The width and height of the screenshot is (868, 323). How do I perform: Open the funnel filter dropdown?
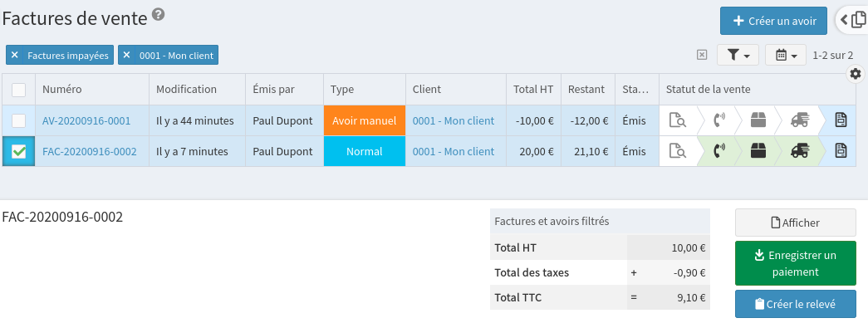tap(738, 55)
